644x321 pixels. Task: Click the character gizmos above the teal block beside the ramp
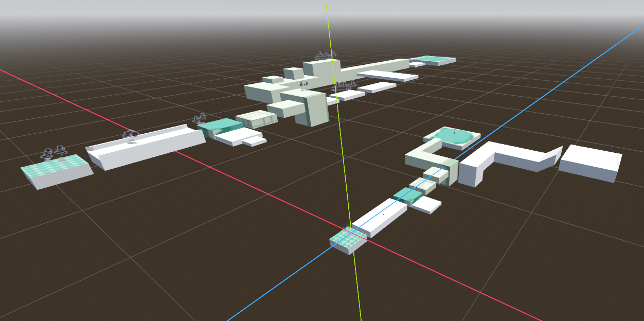[x=200, y=118]
